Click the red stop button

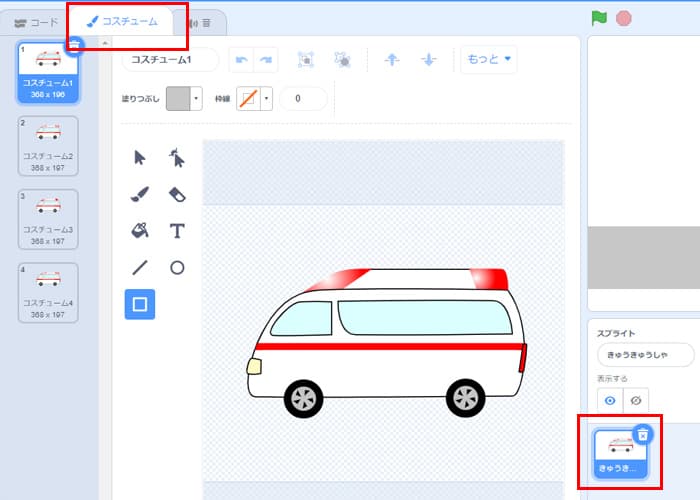click(x=624, y=18)
